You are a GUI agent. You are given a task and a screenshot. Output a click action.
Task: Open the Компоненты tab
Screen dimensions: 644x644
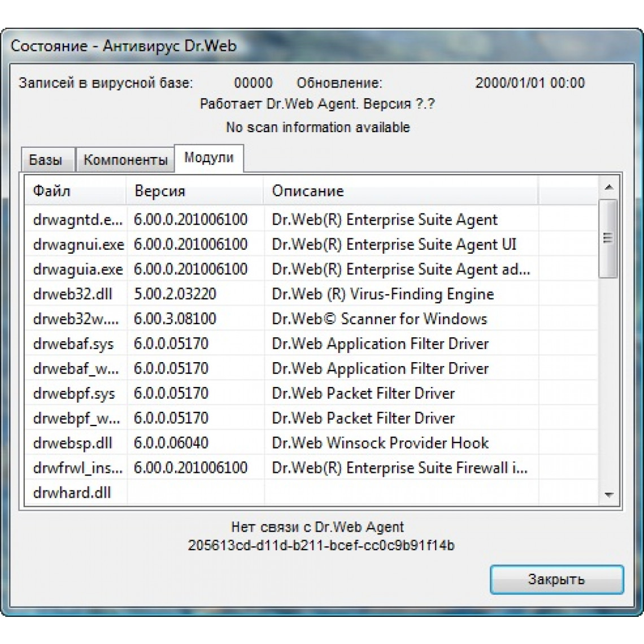click(125, 159)
